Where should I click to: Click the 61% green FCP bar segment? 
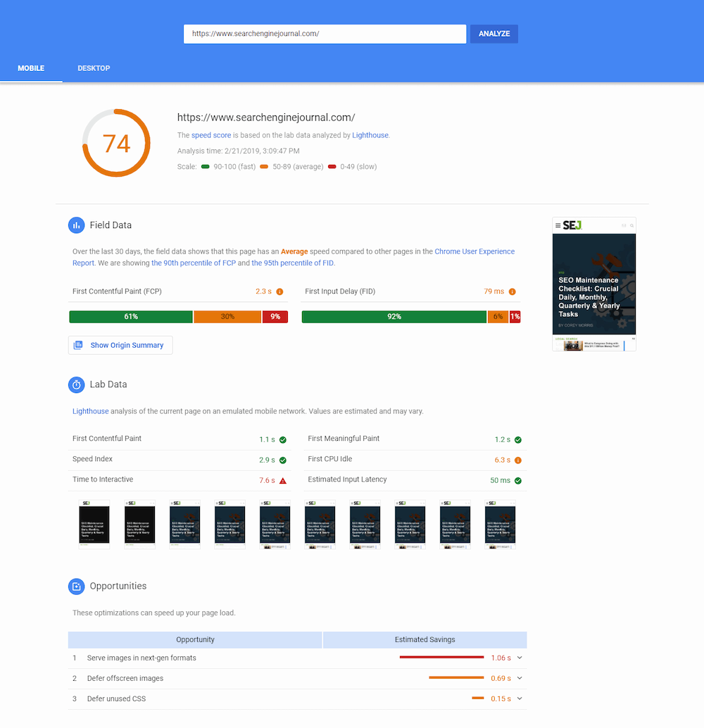(x=131, y=317)
